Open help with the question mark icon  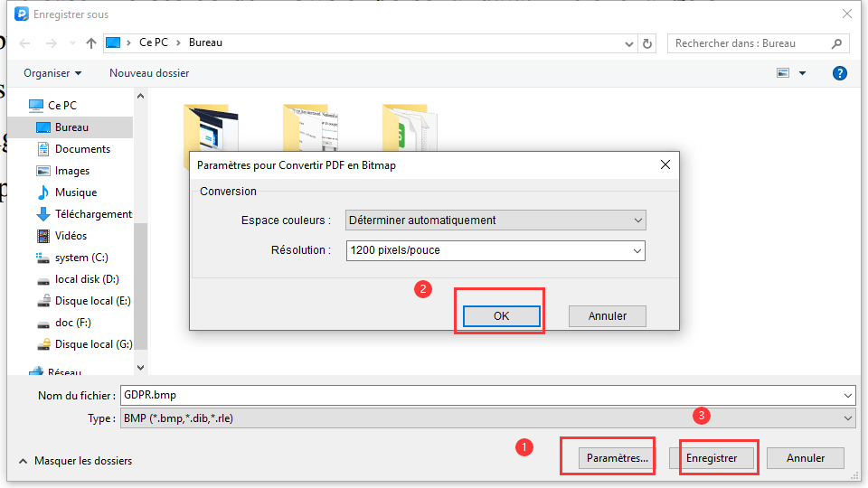click(840, 73)
